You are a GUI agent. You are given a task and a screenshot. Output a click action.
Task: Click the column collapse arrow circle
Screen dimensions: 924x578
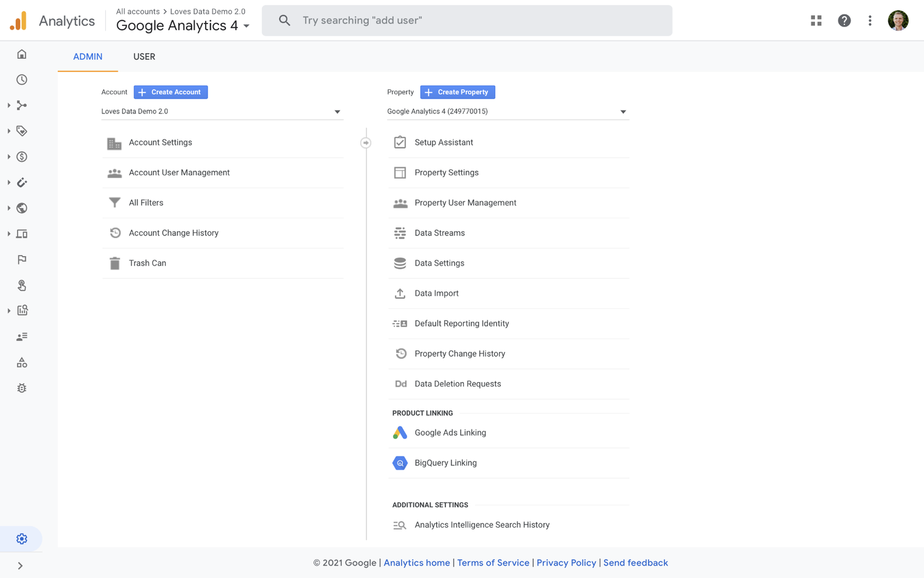(x=366, y=142)
